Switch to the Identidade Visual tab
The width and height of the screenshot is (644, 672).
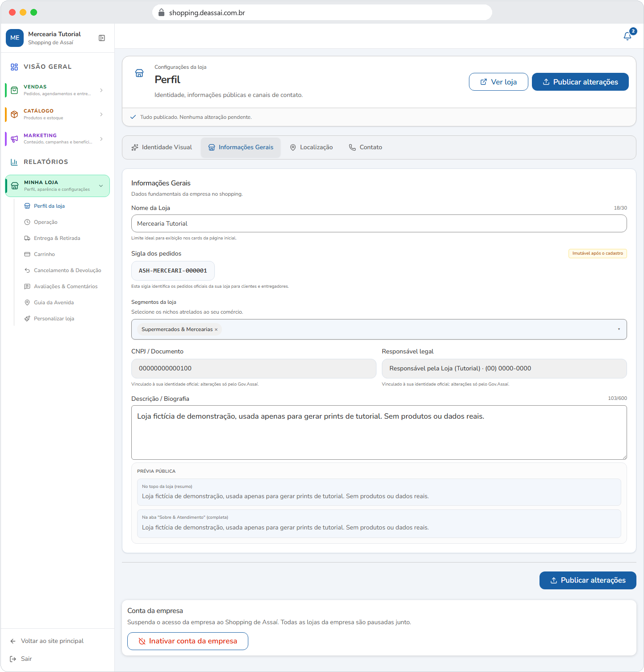pos(162,147)
